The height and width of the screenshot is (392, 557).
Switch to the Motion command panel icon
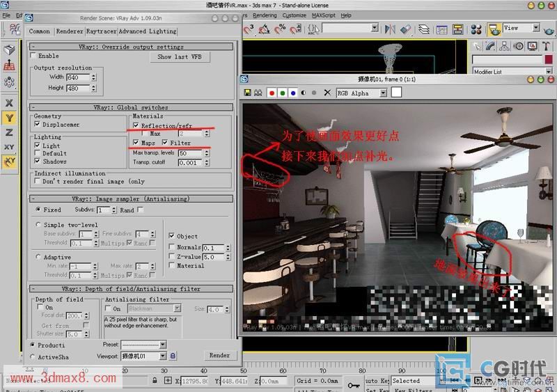[518, 46]
